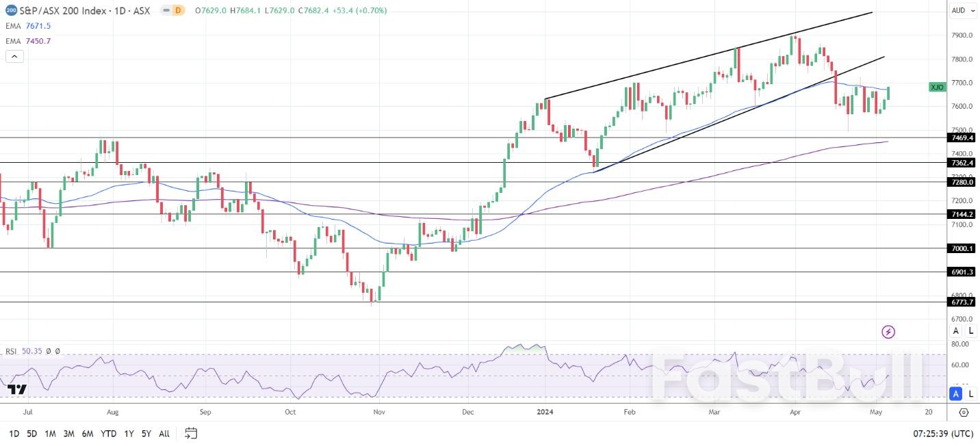Select the All time range button
The image size is (980, 446).
[164, 434]
